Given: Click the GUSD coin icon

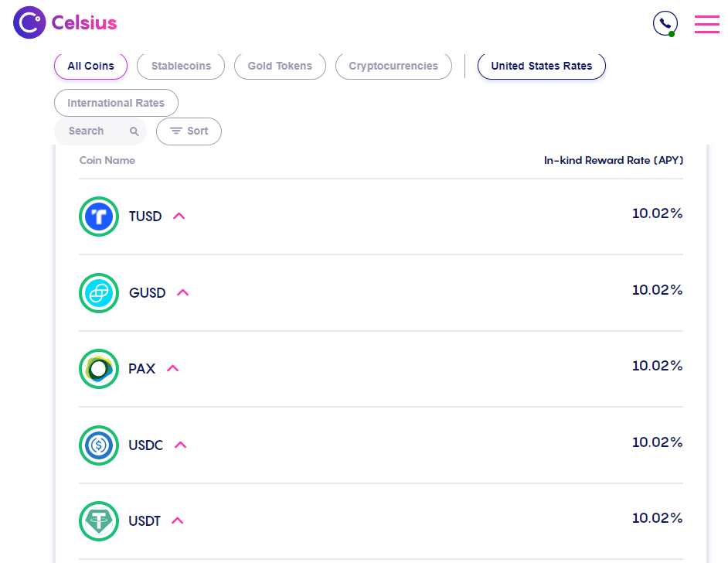Looking at the screenshot, I should click(99, 293).
